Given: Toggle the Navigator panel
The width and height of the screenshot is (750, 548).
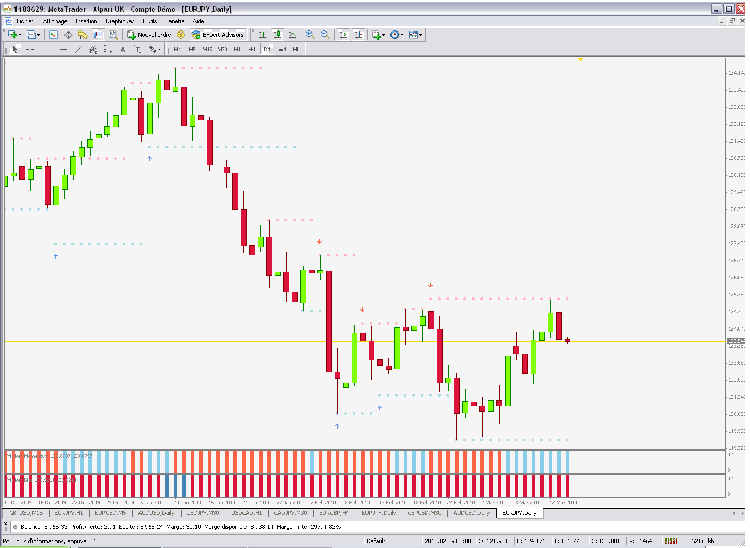Looking at the screenshot, I should tap(83, 34).
